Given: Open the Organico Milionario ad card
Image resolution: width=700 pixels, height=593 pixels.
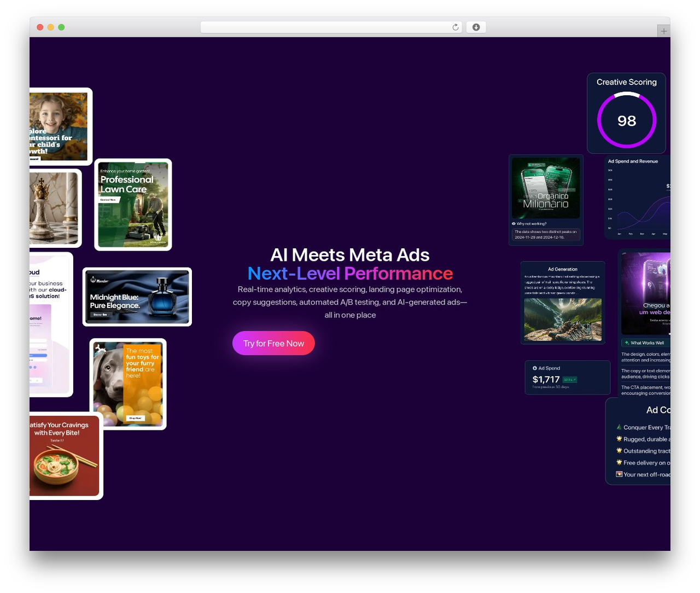Looking at the screenshot, I should click(546, 200).
